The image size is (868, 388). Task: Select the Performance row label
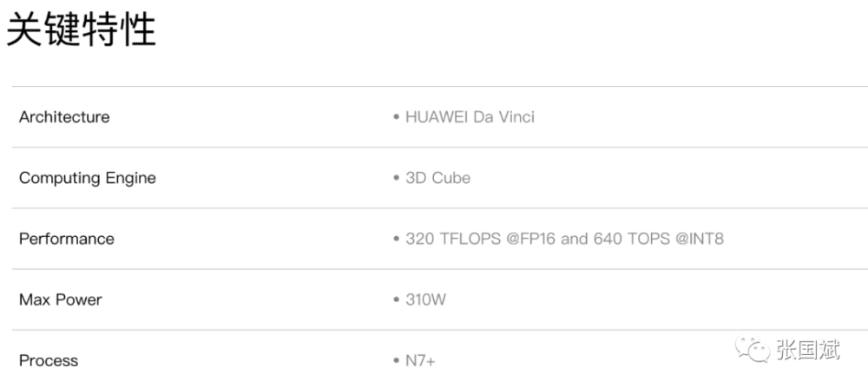67,239
